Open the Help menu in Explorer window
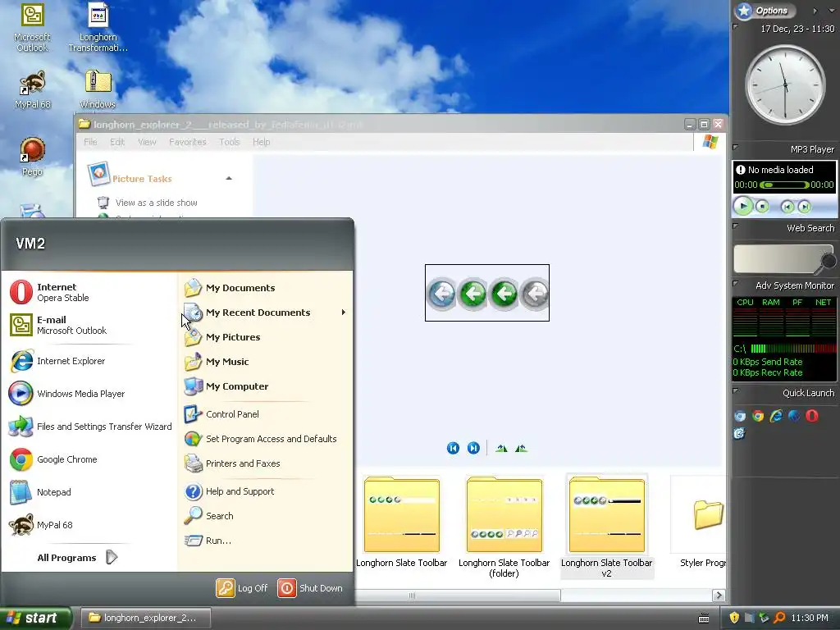Screen dimensions: 840x630 pos(262,142)
